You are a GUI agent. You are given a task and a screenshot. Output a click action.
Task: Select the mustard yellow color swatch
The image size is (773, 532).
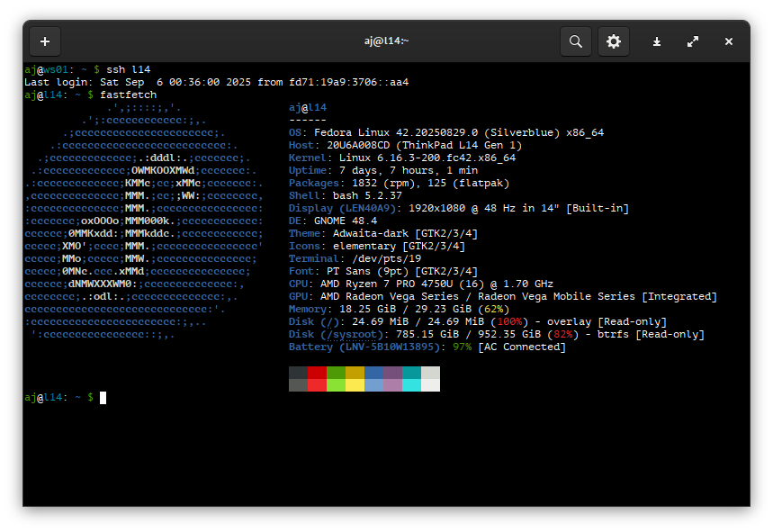click(x=355, y=373)
